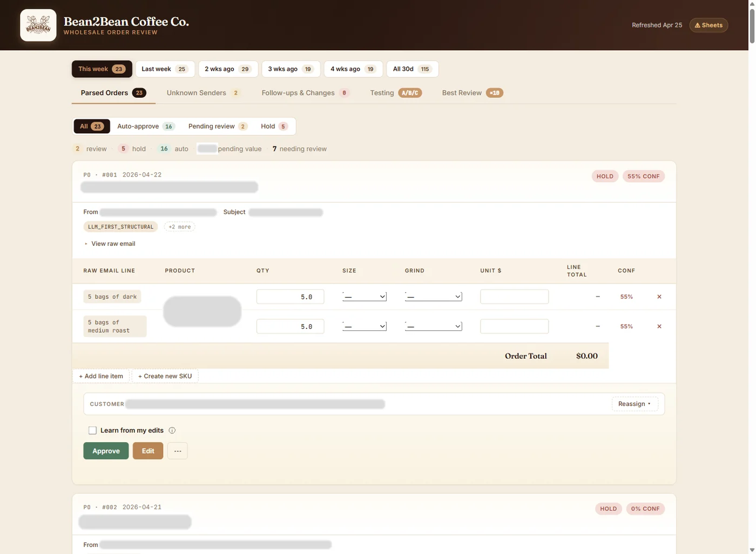
Task: Select the All 30d period
Action: [x=412, y=69]
